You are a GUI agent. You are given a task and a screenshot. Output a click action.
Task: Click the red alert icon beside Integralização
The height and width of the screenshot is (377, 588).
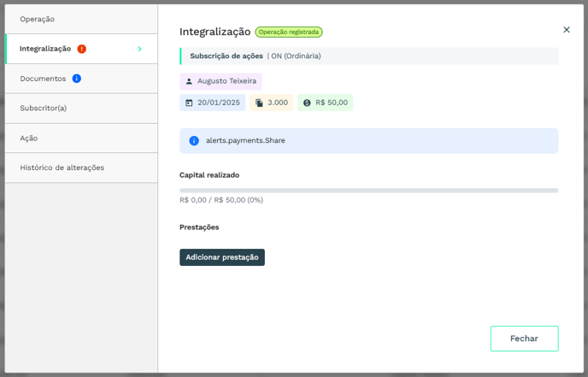pyautogui.click(x=82, y=49)
